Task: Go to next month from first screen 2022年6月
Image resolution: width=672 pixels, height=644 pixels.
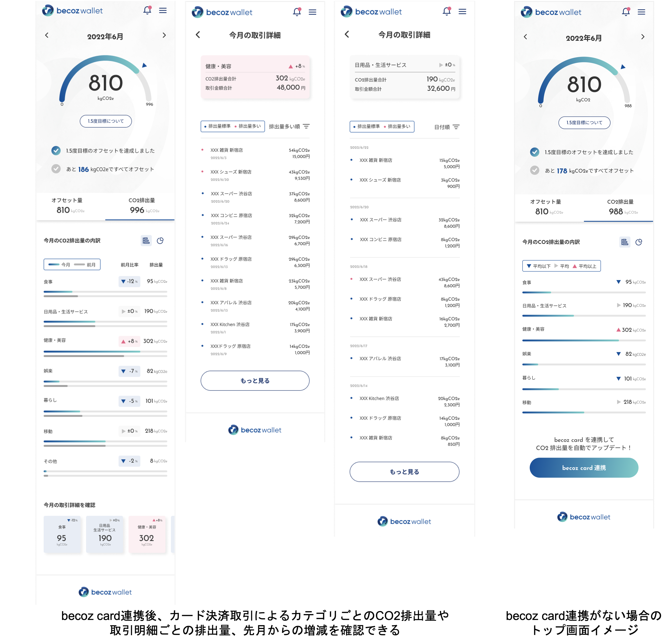Action: point(164,35)
